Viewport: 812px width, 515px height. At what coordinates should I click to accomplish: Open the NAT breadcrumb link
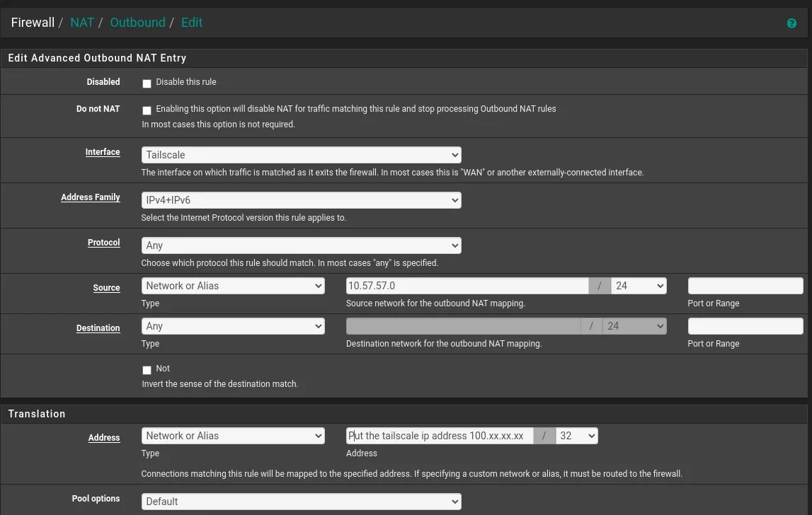tap(82, 23)
